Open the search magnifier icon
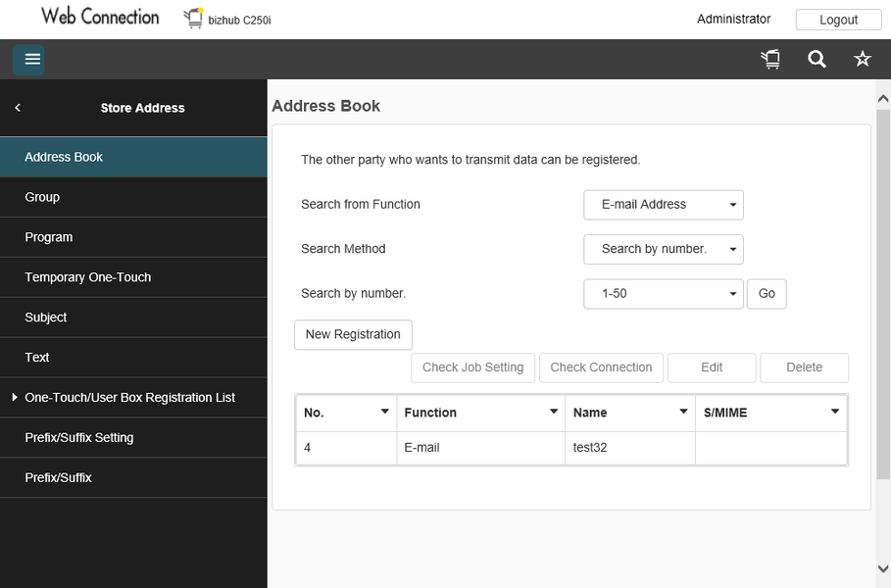Screen dimensions: 891x588 817,60
